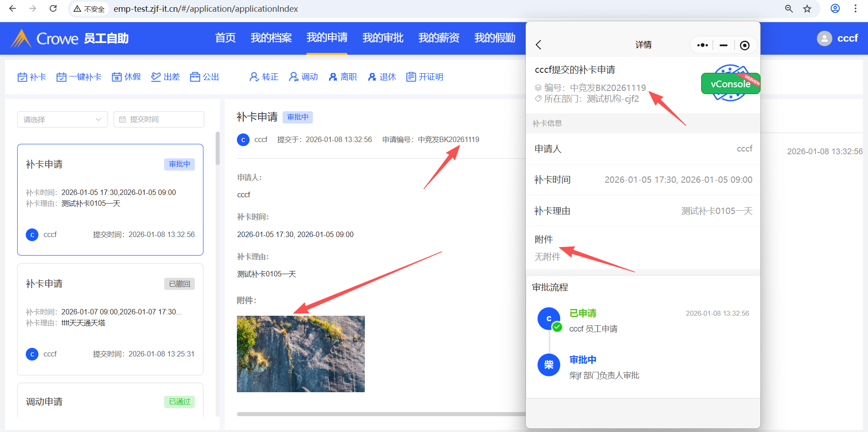Click the 审批中 step in 审批流程
Image resolution: width=868 pixels, height=432 pixels.
583,360
